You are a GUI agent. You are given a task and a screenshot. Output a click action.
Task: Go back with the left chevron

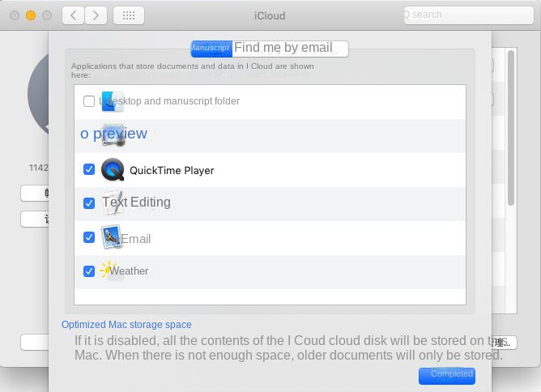(74, 15)
